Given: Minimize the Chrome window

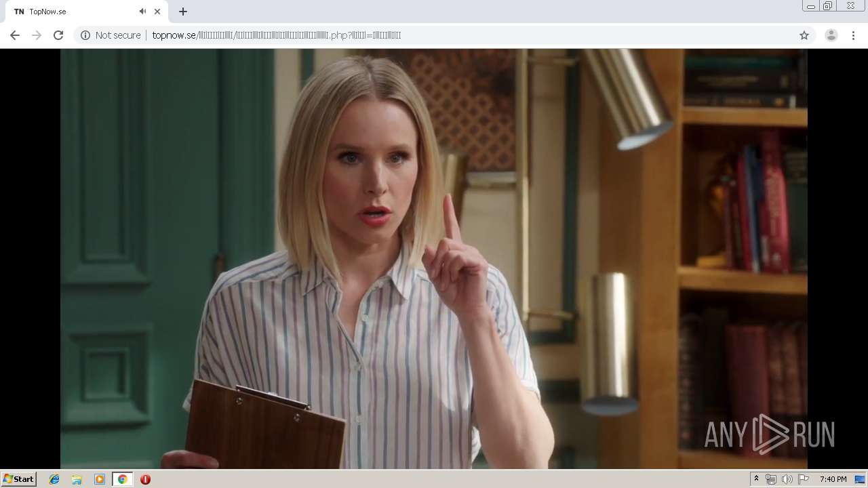Looking at the screenshot, I should (x=810, y=6).
